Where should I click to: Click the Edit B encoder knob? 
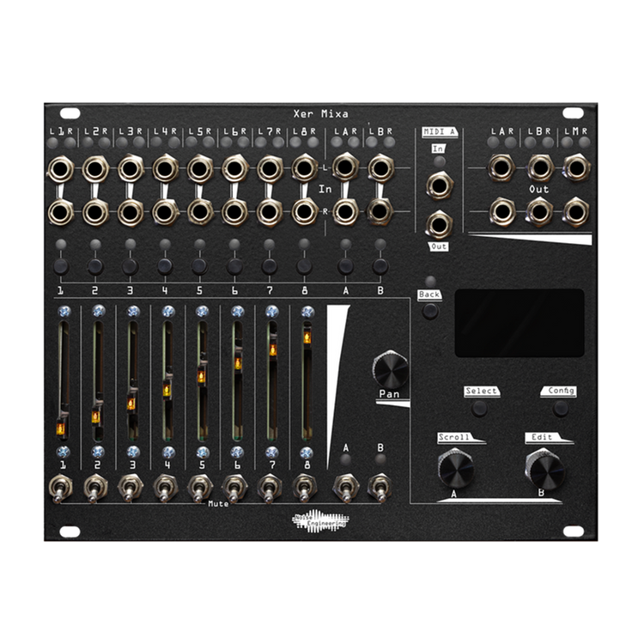[544, 468]
